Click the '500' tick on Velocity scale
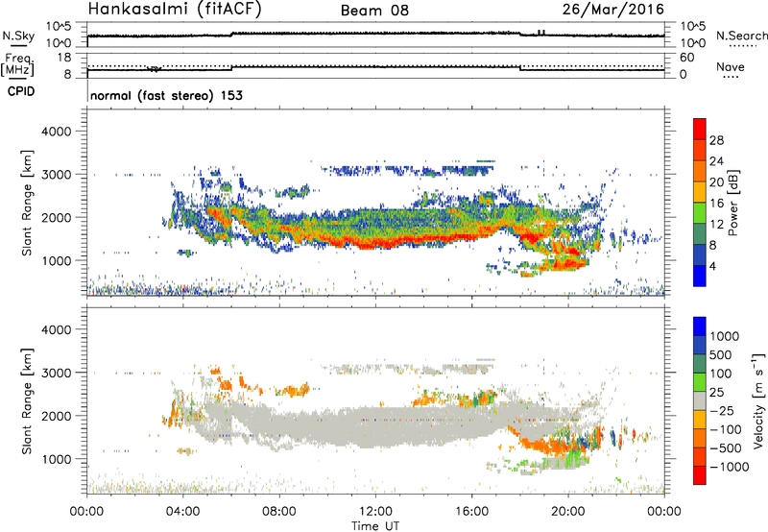 pos(721,355)
